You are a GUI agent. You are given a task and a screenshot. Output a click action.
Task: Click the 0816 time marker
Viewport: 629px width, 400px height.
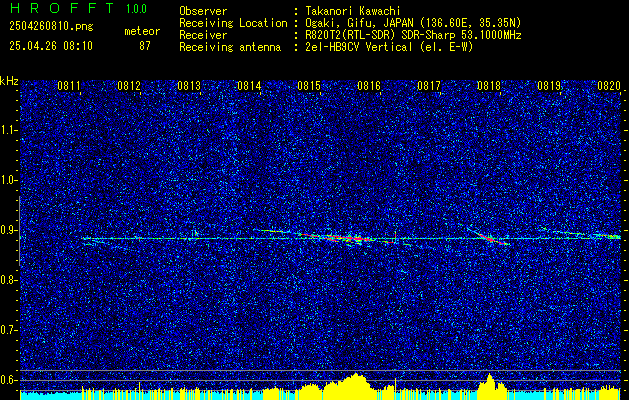click(369, 85)
